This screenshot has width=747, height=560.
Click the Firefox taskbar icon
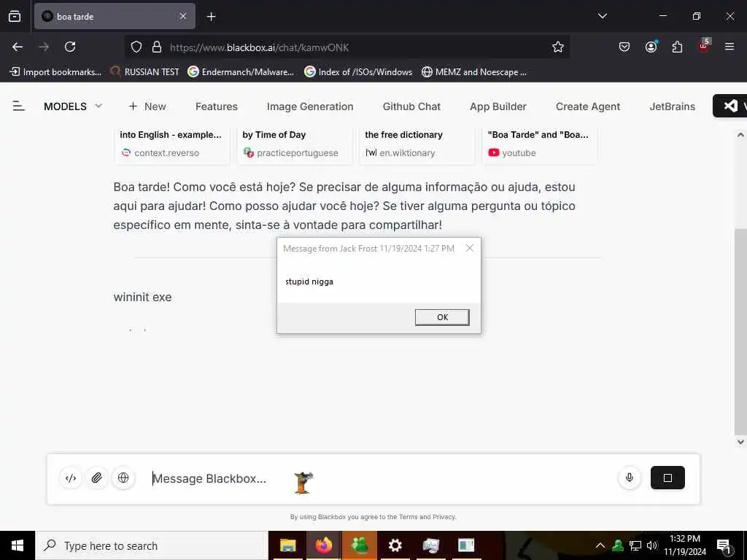(x=323, y=545)
